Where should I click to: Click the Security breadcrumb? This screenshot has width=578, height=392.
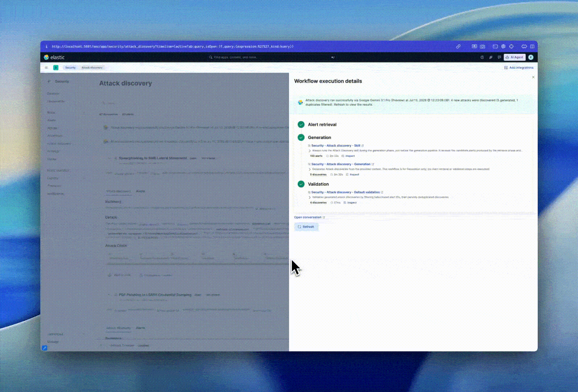pos(70,68)
